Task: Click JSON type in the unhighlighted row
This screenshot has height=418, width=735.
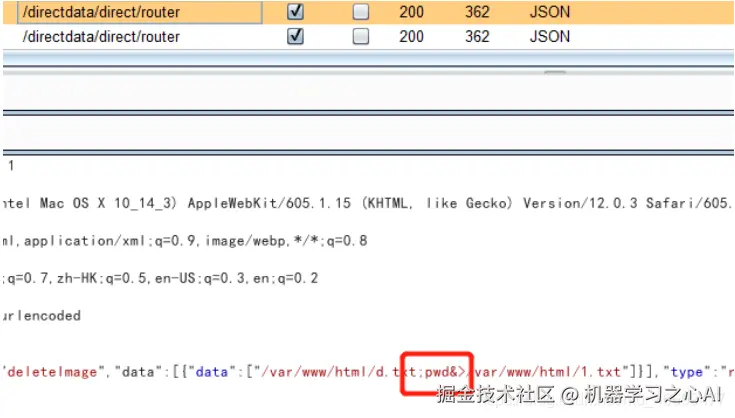Action: pyautogui.click(x=550, y=37)
